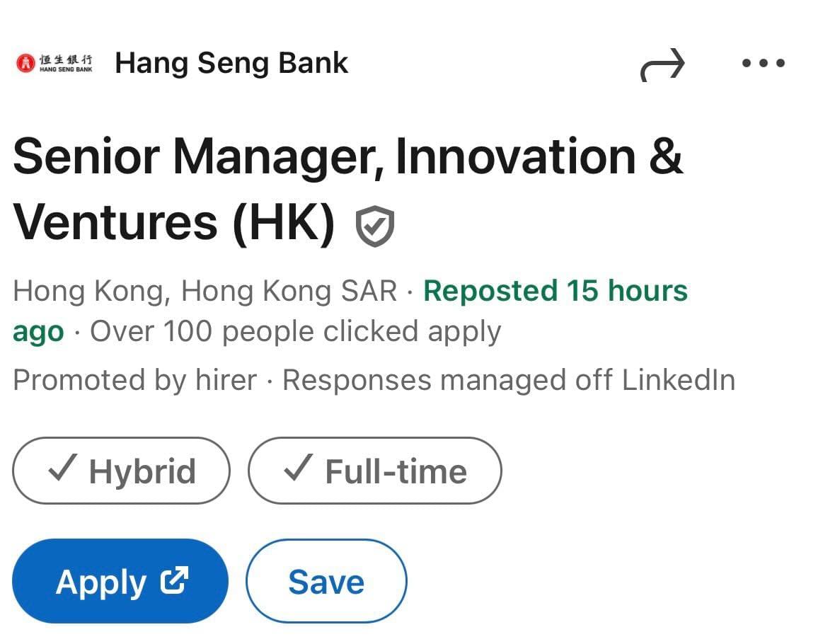Click the checkmark in the Hybrid chip
Screen dimensions: 840x644
pyautogui.click(x=63, y=467)
